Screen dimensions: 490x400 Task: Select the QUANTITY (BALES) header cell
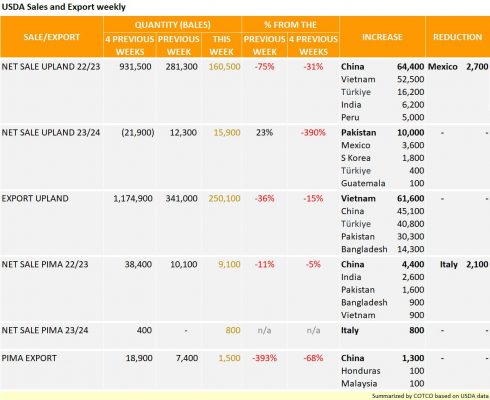pos(172,25)
